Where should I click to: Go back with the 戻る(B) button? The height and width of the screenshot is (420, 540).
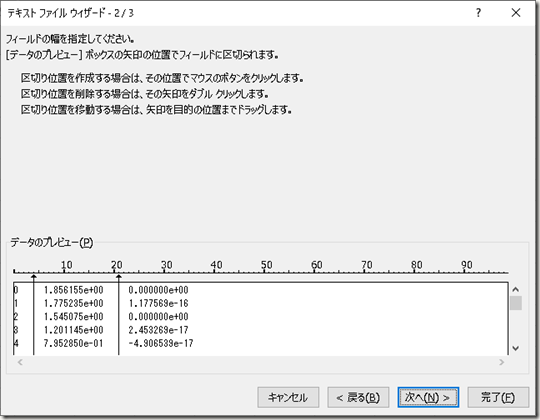click(x=358, y=397)
